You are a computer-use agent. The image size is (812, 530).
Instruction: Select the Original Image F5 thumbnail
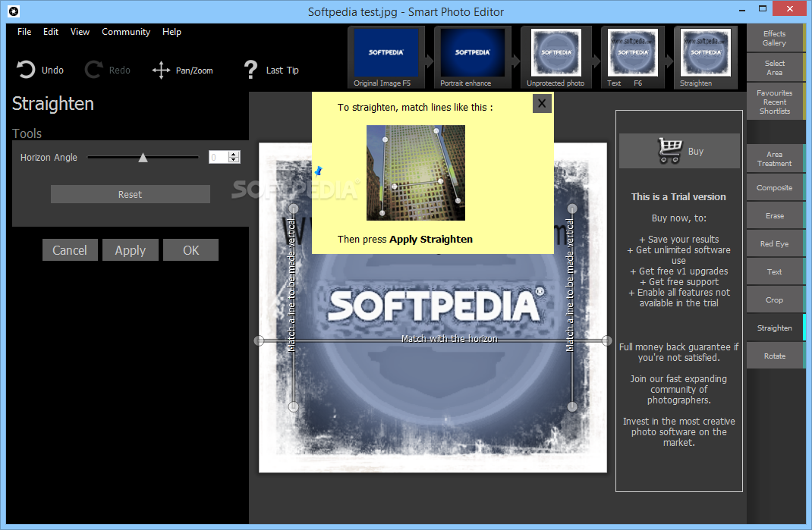click(386, 58)
